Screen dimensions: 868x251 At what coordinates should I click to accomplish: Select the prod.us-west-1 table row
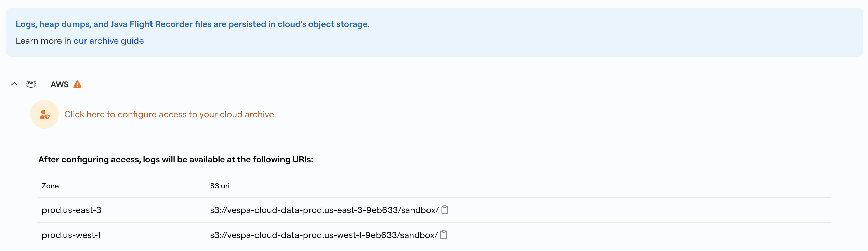pyautogui.click(x=71, y=235)
